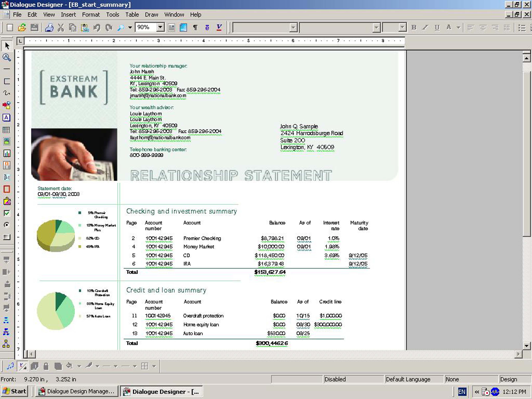Select the arrow pointer tool
The height and width of the screenshot is (399, 532).
click(x=7, y=46)
